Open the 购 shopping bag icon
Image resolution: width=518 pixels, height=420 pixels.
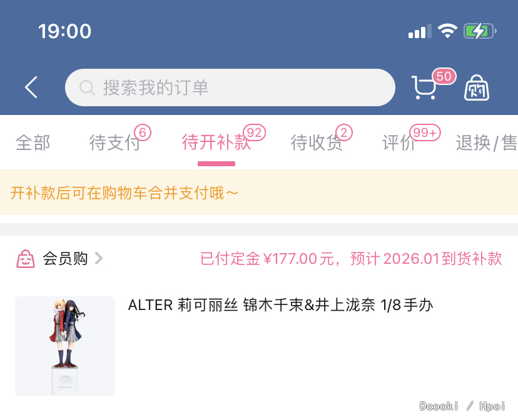(476, 87)
